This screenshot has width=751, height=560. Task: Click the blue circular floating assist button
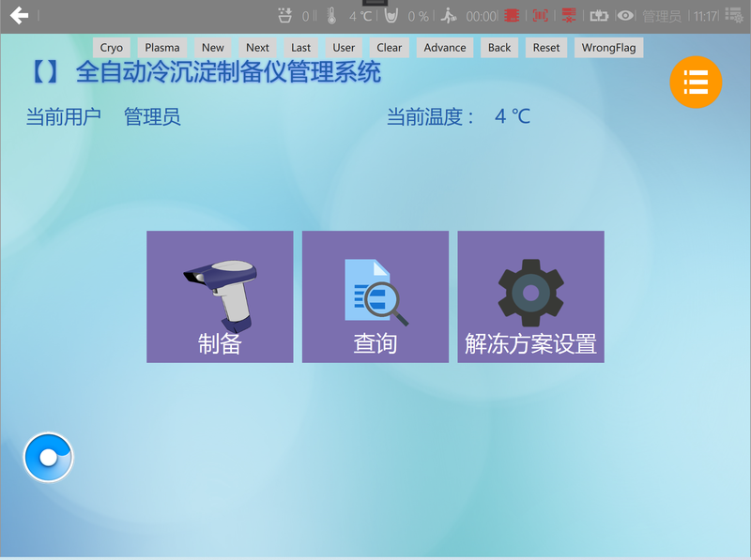(x=49, y=457)
